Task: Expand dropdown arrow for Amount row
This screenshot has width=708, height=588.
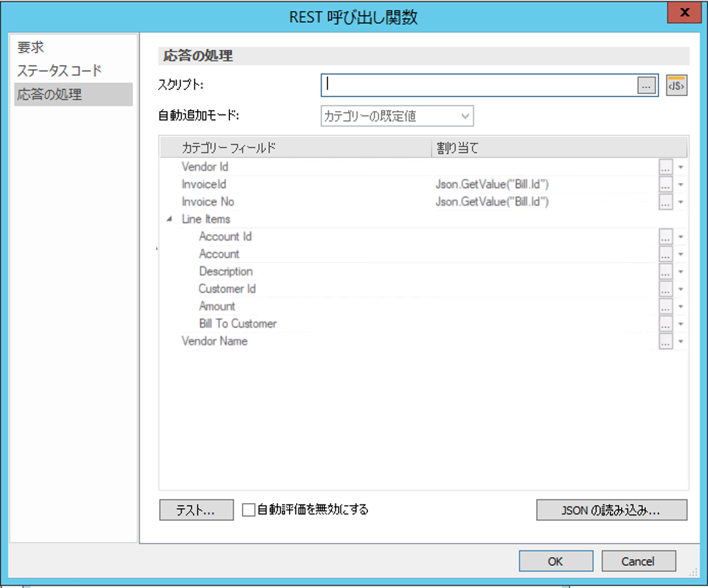Action: pyautogui.click(x=681, y=307)
